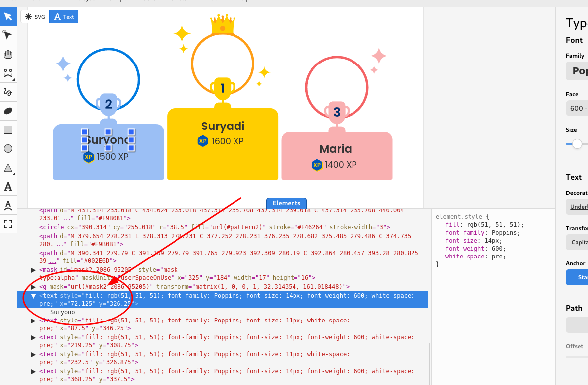Choose the rectangle shape tool
The width and height of the screenshot is (588, 385).
[x=8, y=129]
